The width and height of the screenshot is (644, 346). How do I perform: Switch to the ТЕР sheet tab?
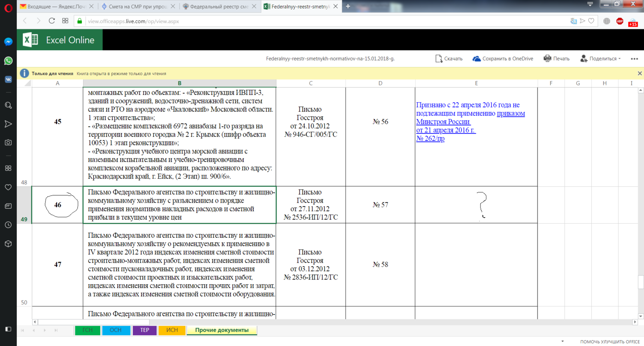tap(144, 330)
